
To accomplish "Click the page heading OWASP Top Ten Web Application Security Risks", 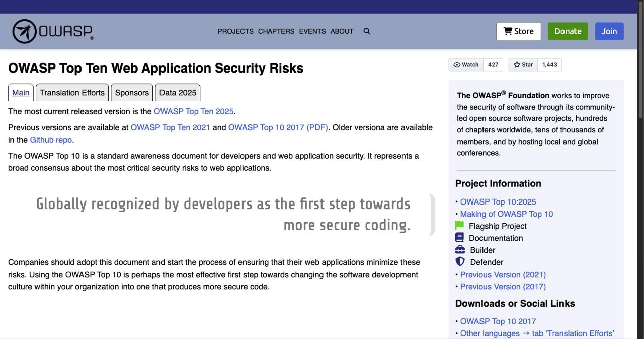I will pos(156,68).
